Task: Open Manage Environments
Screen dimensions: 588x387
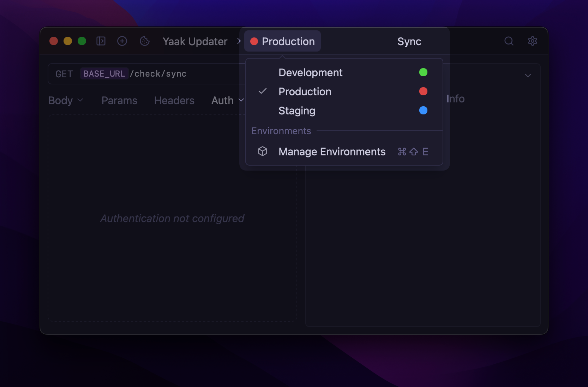Action: click(332, 151)
